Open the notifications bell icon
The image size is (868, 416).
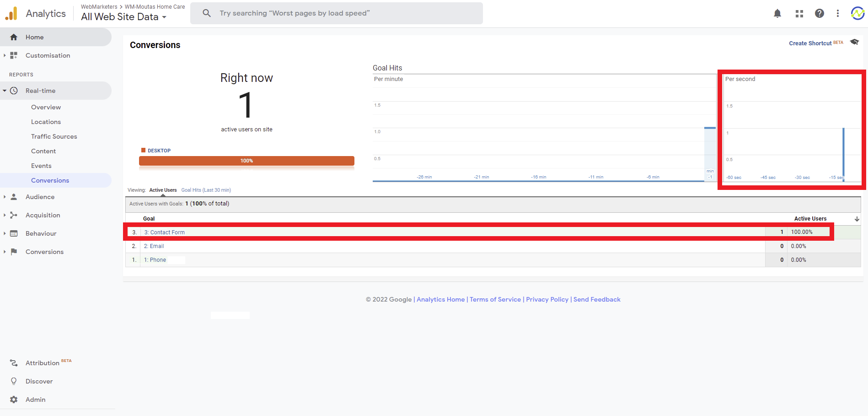pyautogui.click(x=777, y=14)
